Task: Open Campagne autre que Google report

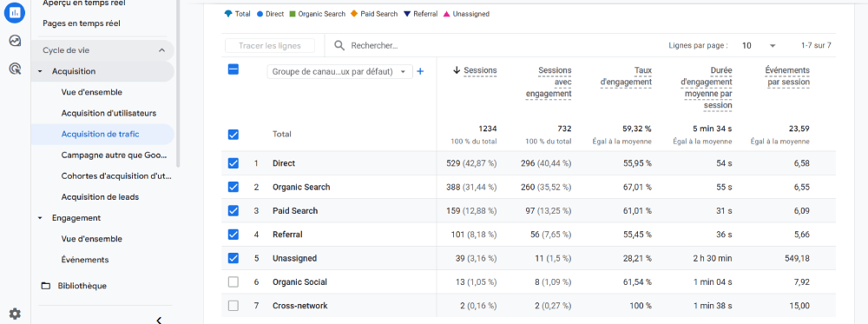Action: pyautogui.click(x=114, y=155)
